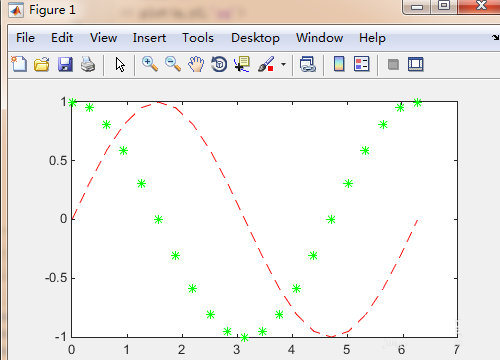This screenshot has height=360, width=500.
Task: Click the x-axis label 4
Action: pos(292,350)
